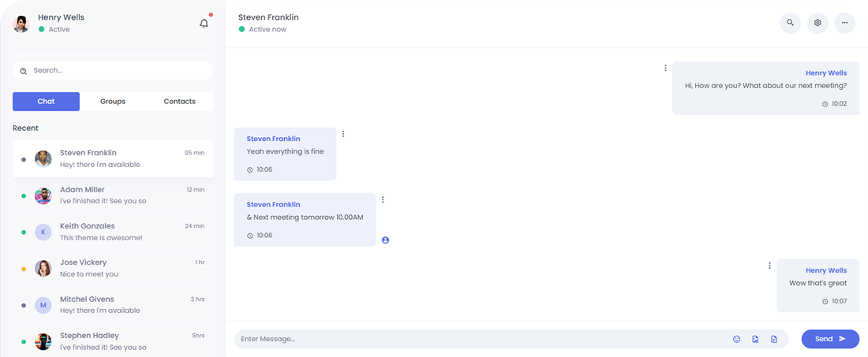Focus the sidebar Search field
The width and height of the screenshot is (868, 357).
[118, 70]
